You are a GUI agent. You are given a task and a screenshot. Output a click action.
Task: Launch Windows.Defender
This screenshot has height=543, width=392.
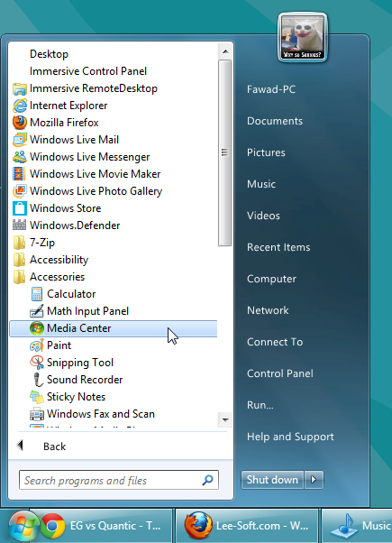coord(66,225)
